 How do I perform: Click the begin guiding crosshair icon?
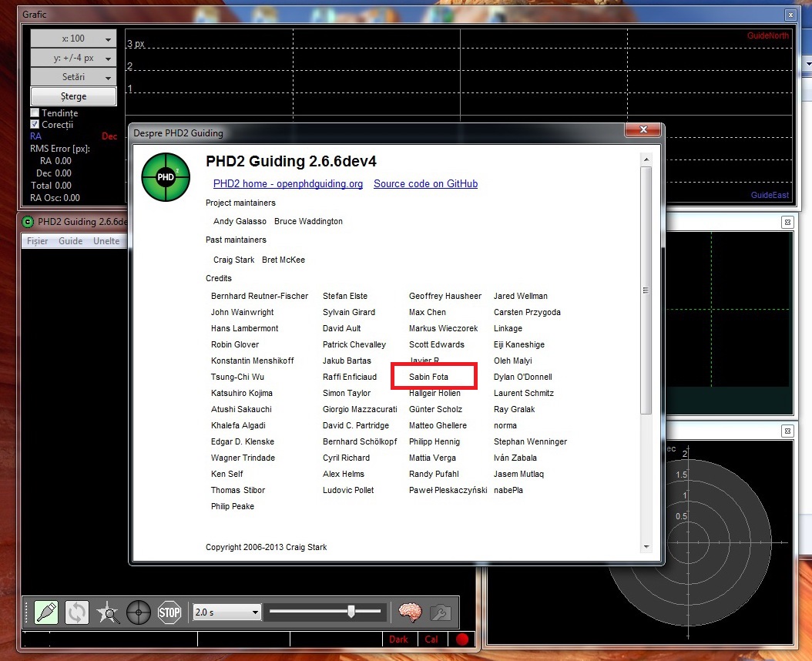coord(138,612)
